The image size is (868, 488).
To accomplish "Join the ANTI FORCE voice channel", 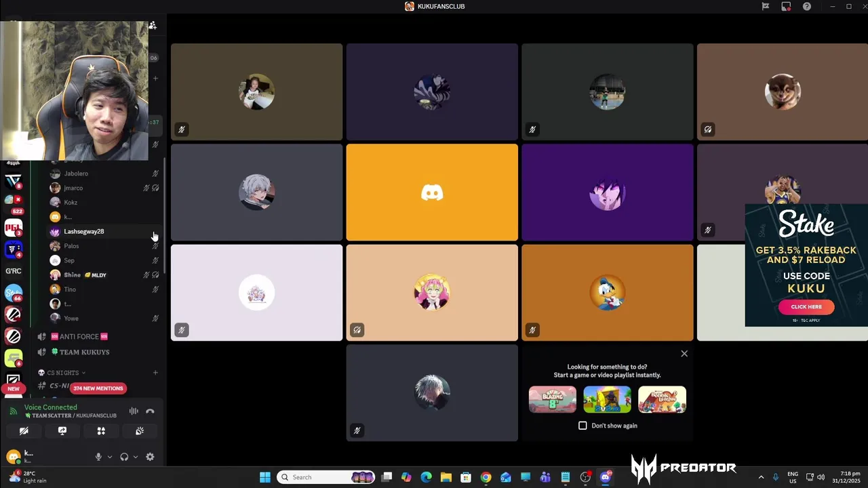I will point(80,337).
